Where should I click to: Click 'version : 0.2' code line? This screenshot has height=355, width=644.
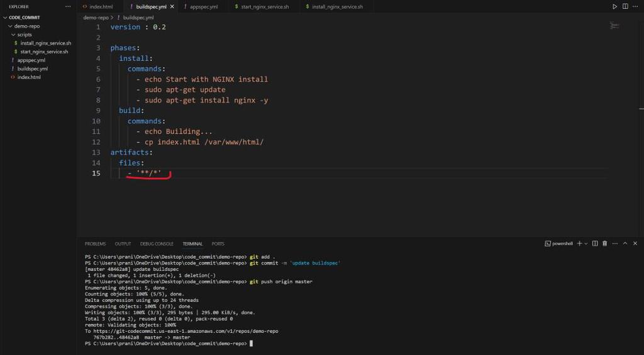pos(138,27)
